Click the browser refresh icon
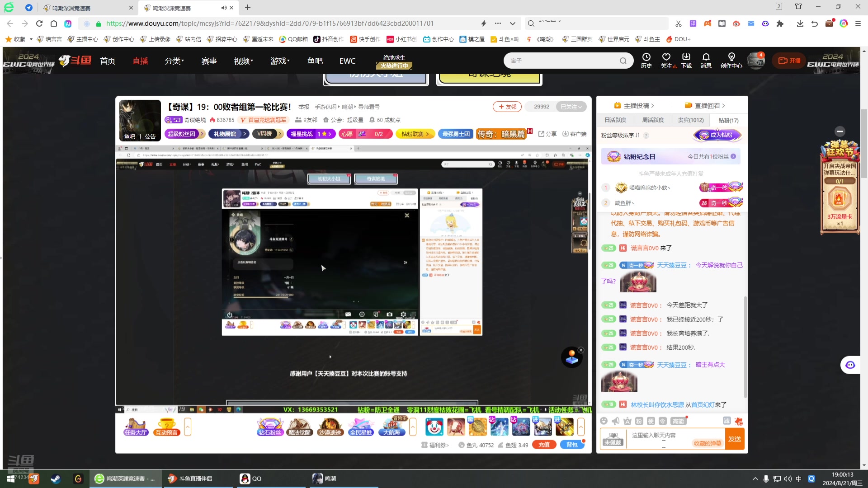The image size is (868, 488). tap(39, 23)
